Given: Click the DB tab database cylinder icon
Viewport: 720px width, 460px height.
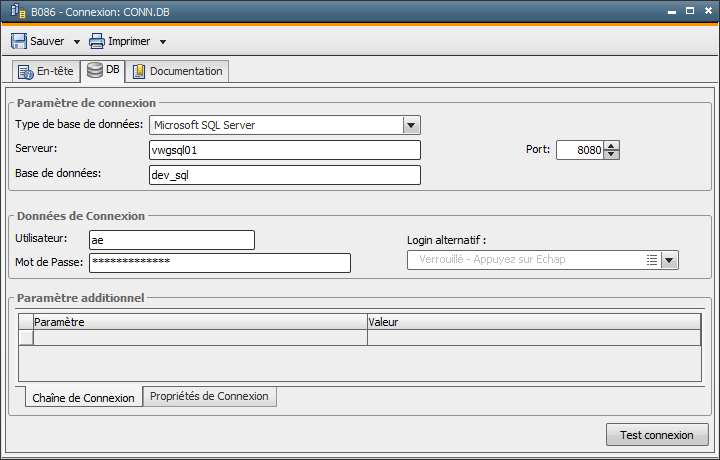Looking at the screenshot, I should click(x=95, y=70).
